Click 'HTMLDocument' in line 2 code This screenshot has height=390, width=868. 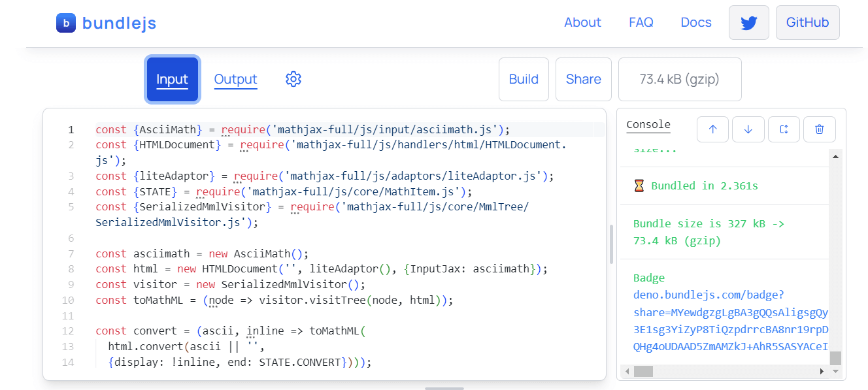(x=178, y=145)
